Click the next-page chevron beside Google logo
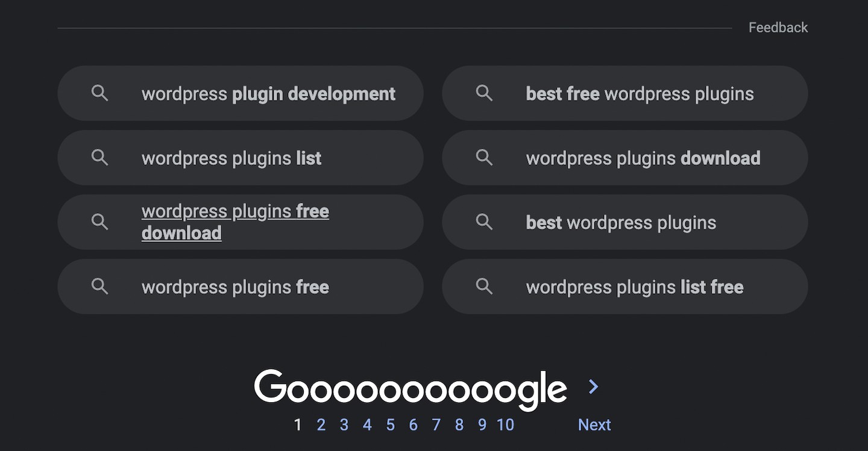This screenshot has width=868, height=451. [594, 387]
